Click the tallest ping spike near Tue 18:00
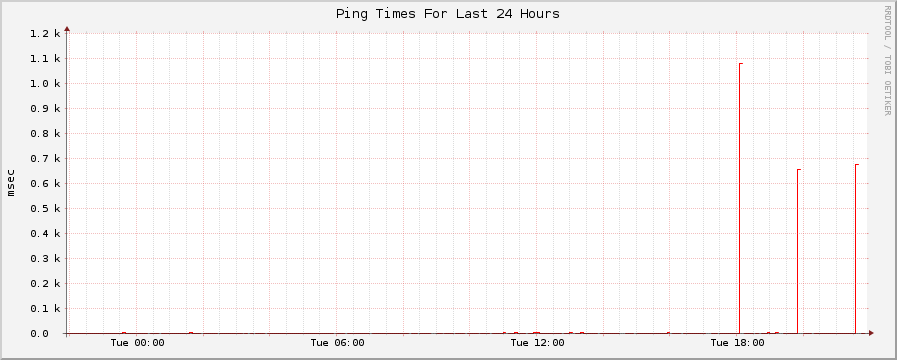 tap(740, 198)
